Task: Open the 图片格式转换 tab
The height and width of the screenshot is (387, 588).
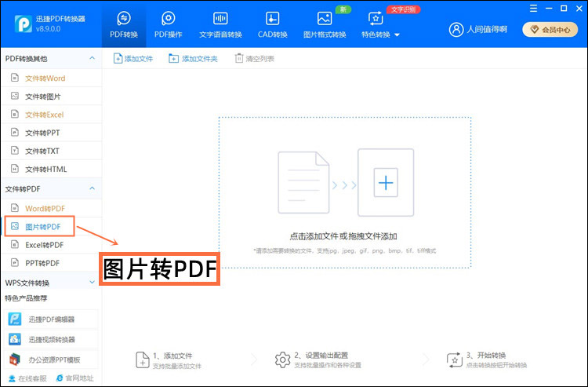Action: tap(325, 25)
